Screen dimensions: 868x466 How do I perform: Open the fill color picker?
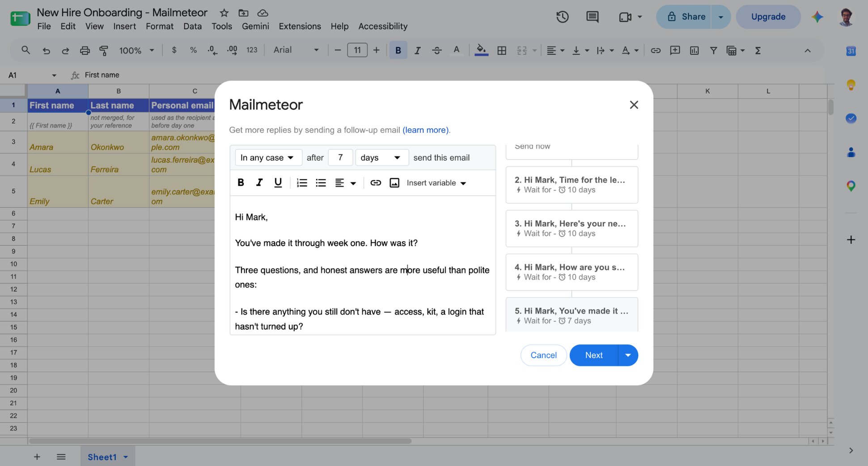click(481, 50)
